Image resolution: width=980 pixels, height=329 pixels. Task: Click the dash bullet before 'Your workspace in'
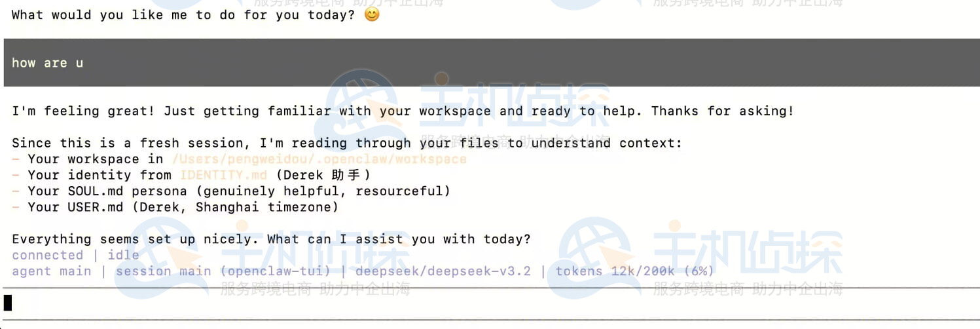(16, 159)
